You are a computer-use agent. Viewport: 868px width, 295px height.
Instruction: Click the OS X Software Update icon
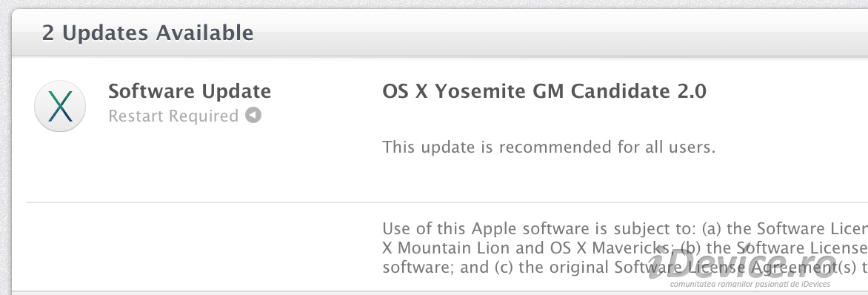click(60, 106)
